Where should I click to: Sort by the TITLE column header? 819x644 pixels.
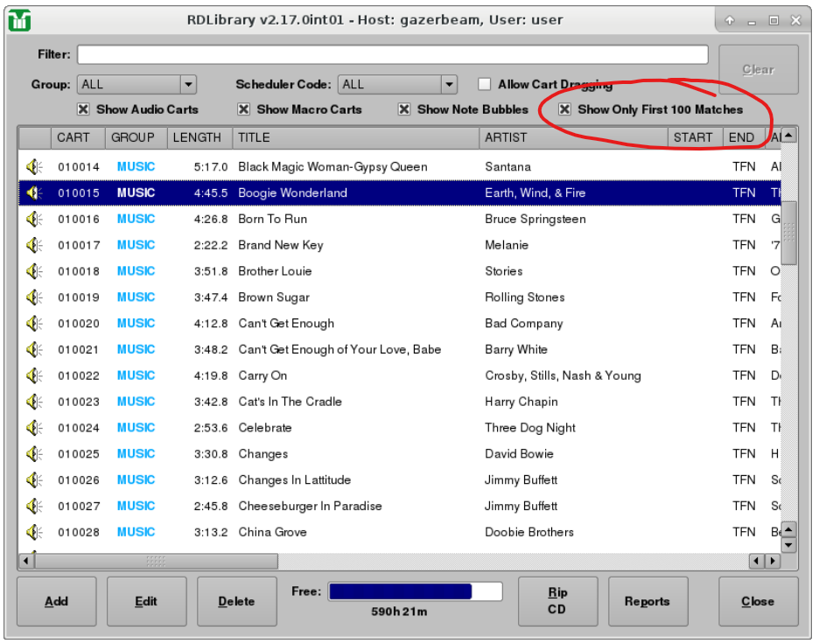click(x=356, y=137)
